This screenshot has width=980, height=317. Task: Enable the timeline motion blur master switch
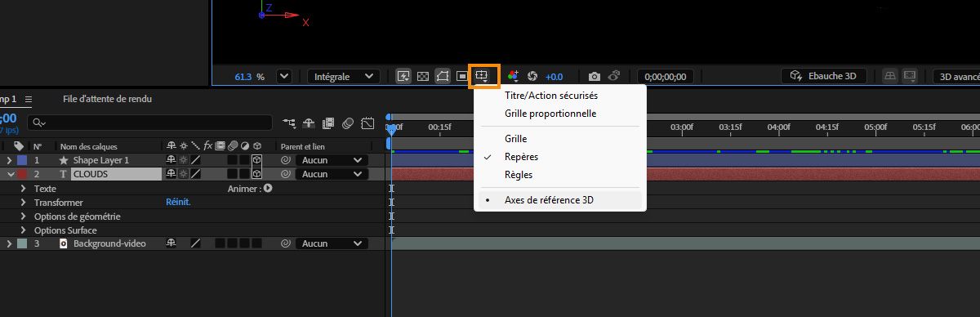click(348, 123)
